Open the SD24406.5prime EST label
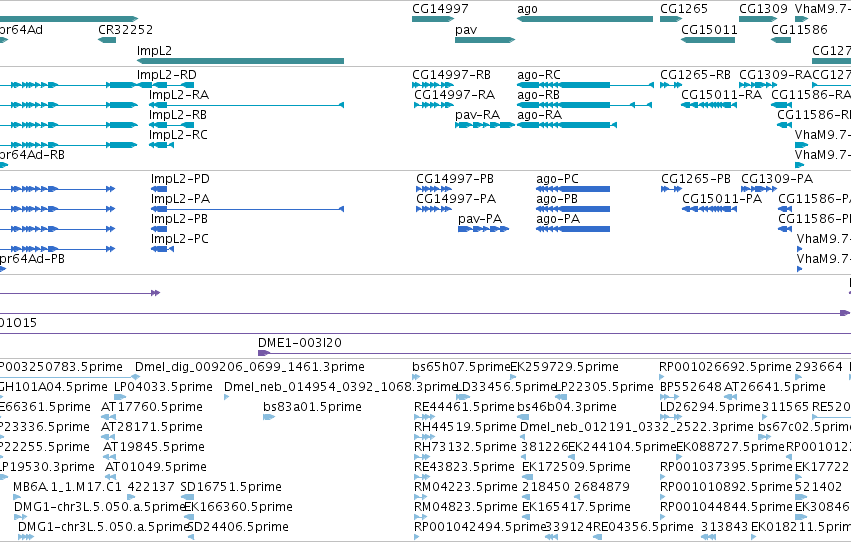Screen dimensions: 851x542 (x=238, y=527)
